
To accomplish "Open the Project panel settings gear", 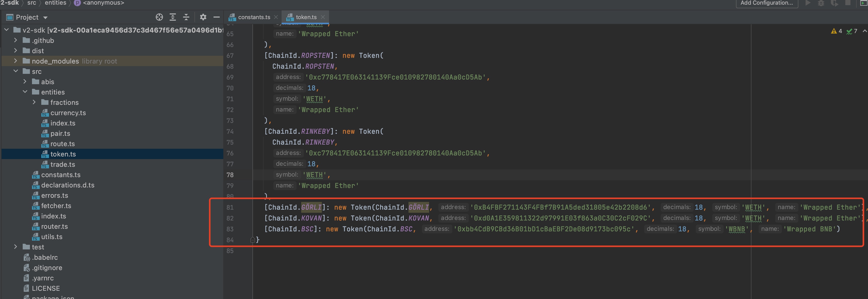I will 203,17.
